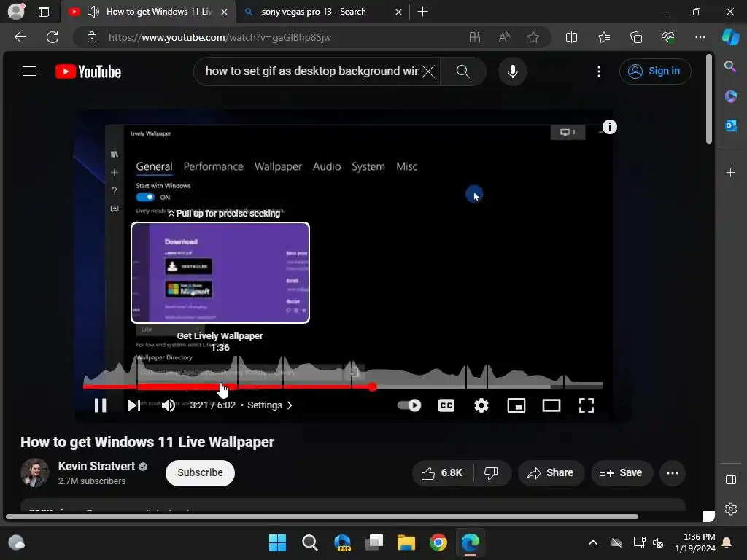Screen dimensions: 747x560
Task: Open the Copilot sidebar
Action: tap(731, 37)
